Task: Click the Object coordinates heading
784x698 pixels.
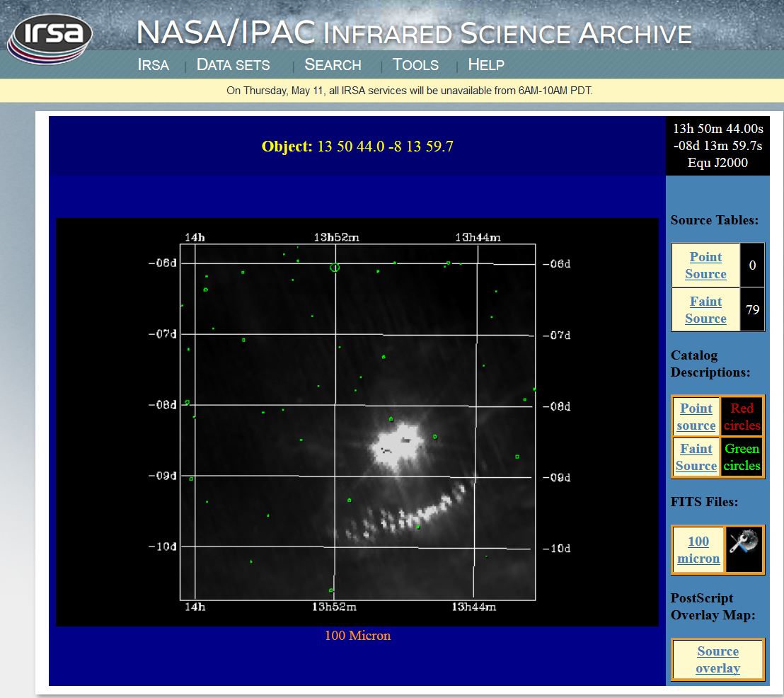Action: click(357, 146)
